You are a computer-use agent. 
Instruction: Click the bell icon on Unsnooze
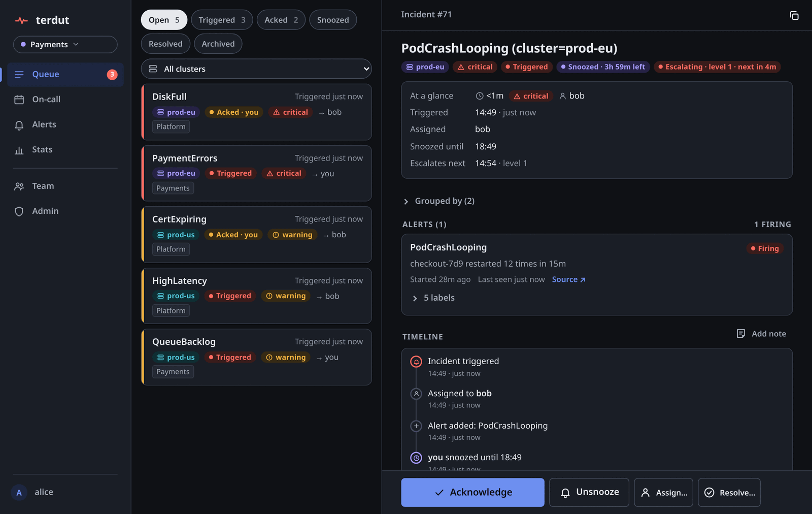pyautogui.click(x=565, y=493)
